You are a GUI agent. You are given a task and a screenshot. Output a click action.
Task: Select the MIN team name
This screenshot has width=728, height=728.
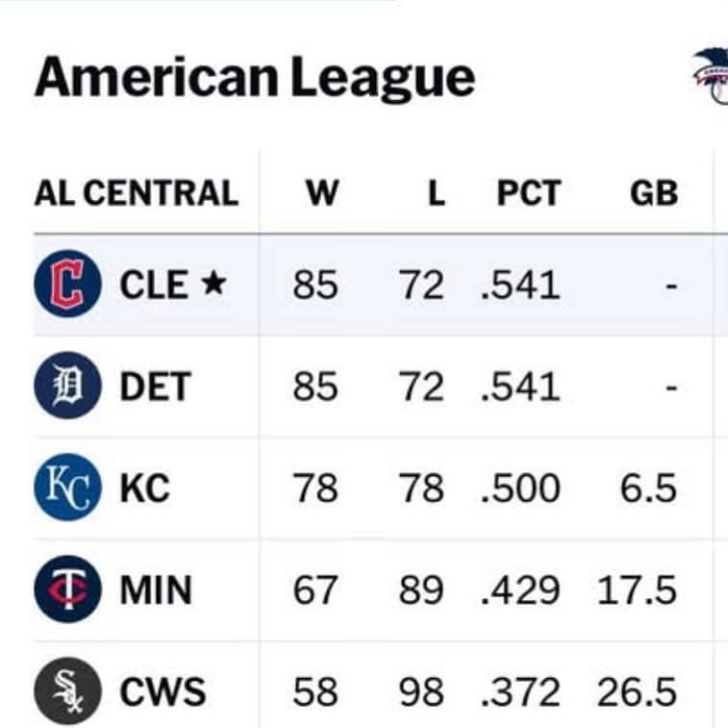coord(156,590)
